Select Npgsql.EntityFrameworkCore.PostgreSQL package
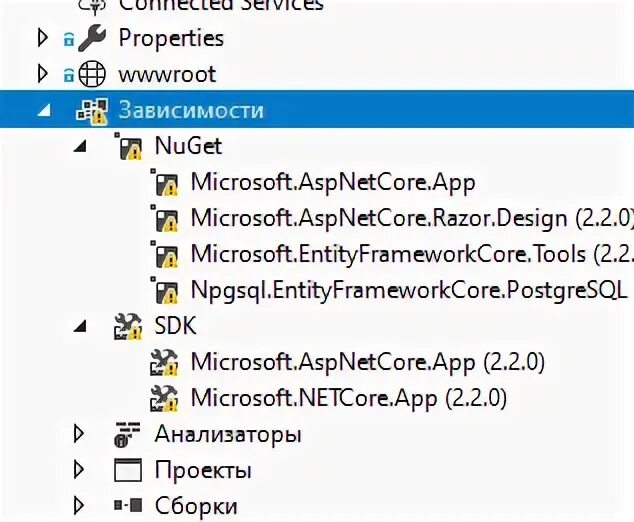 (x=409, y=290)
